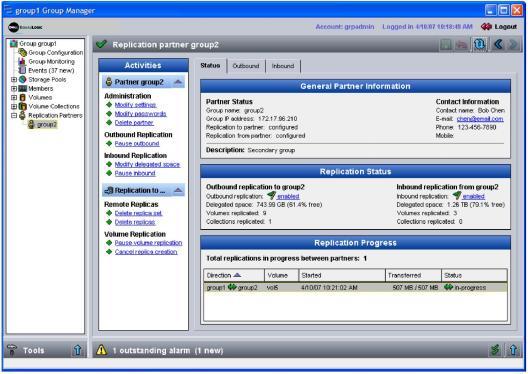Select the vol5 replication row
The width and height of the screenshot is (528, 374).
tap(355, 287)
